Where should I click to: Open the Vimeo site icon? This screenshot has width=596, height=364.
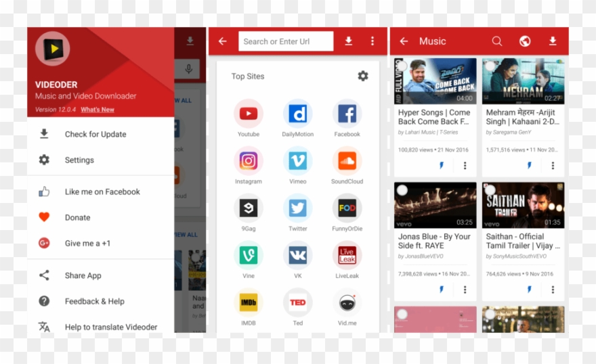297,161
